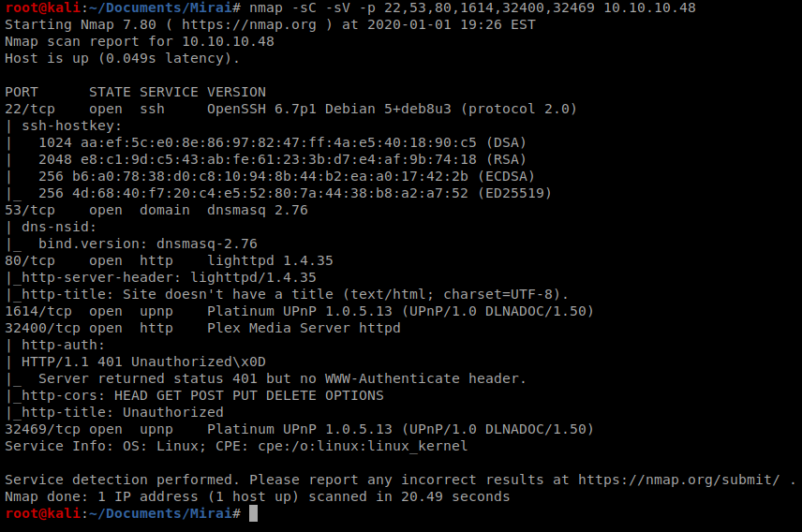Click the PORT STATE SERVICE VERSION header row

(x=135, y=92)
